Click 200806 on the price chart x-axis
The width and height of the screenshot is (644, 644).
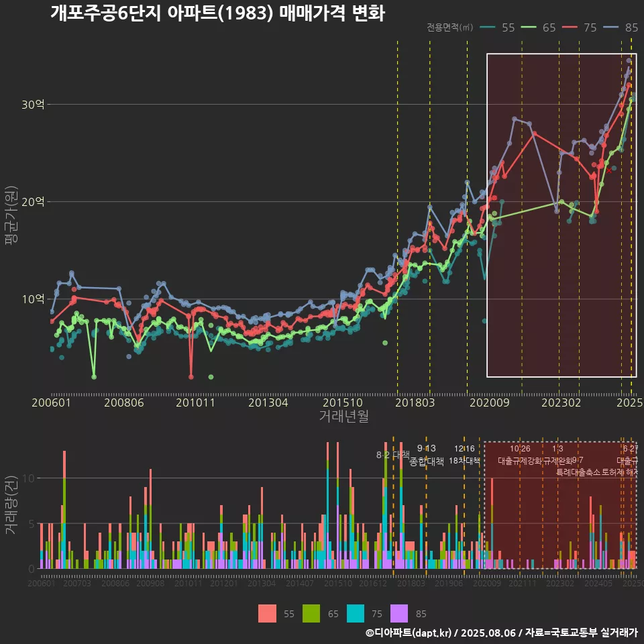(123, 402)
